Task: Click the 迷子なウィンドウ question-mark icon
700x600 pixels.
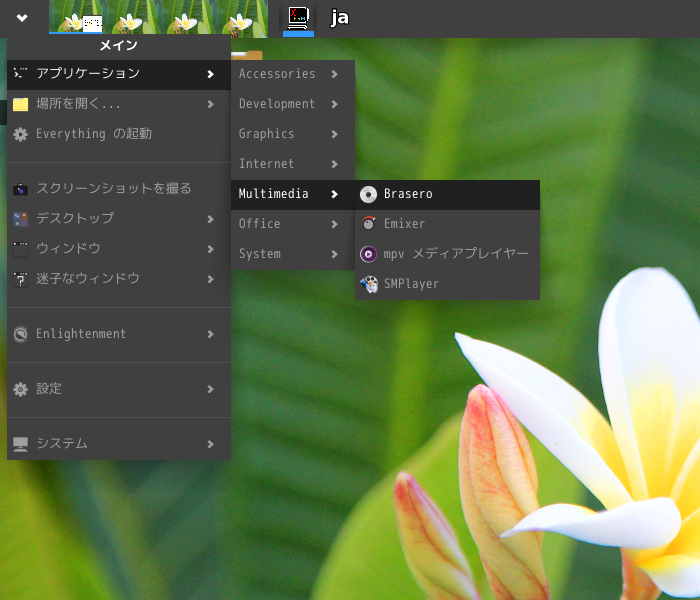Action: click(x=21, y=279)
